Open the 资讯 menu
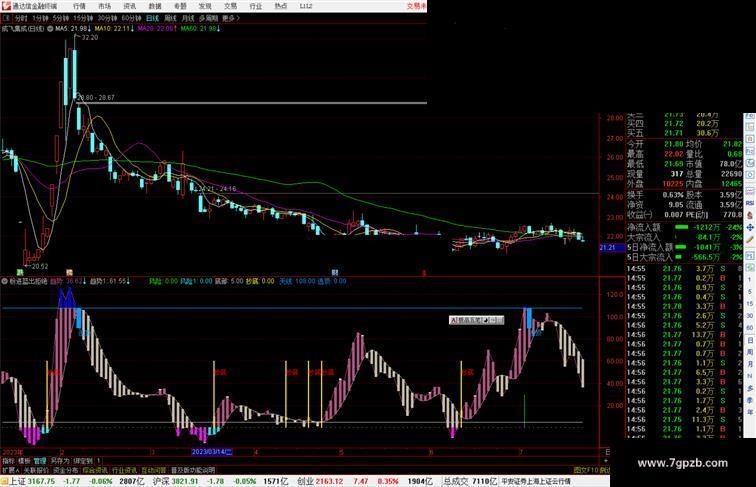Screen dimensions: 756x487 [129, 6]
